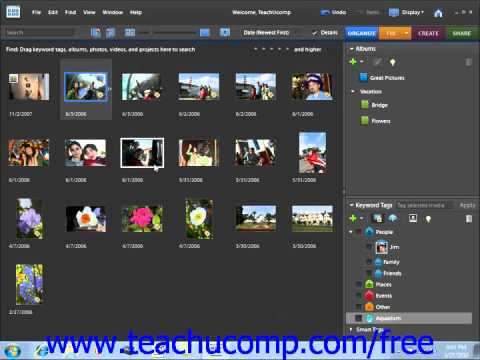Image resolution: width=480 pixels, height=360 pixels.
Task: Toggle the Details checkbox
Action: [314, 33]
